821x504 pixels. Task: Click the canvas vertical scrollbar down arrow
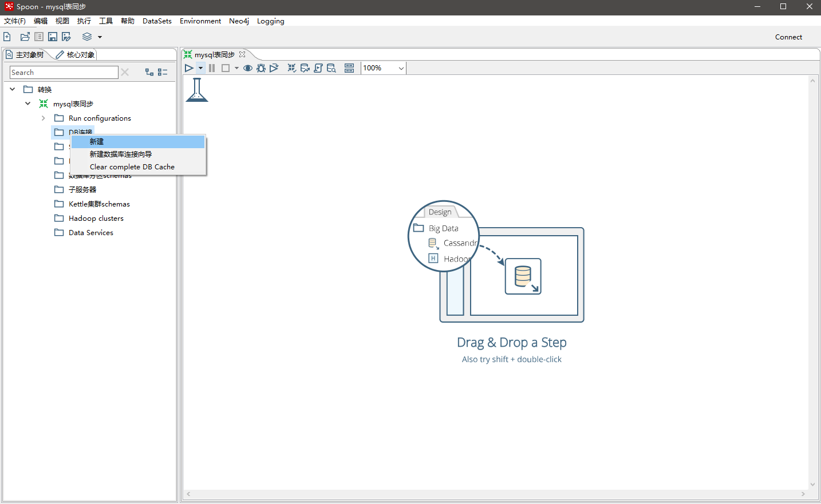pyautogui.click(x=812, y=485)
